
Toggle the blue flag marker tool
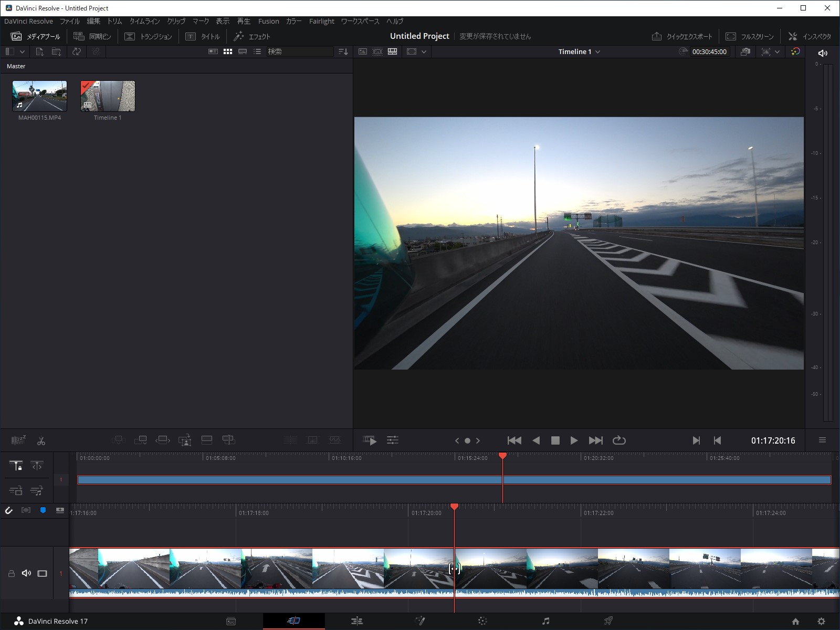(43, 510)
